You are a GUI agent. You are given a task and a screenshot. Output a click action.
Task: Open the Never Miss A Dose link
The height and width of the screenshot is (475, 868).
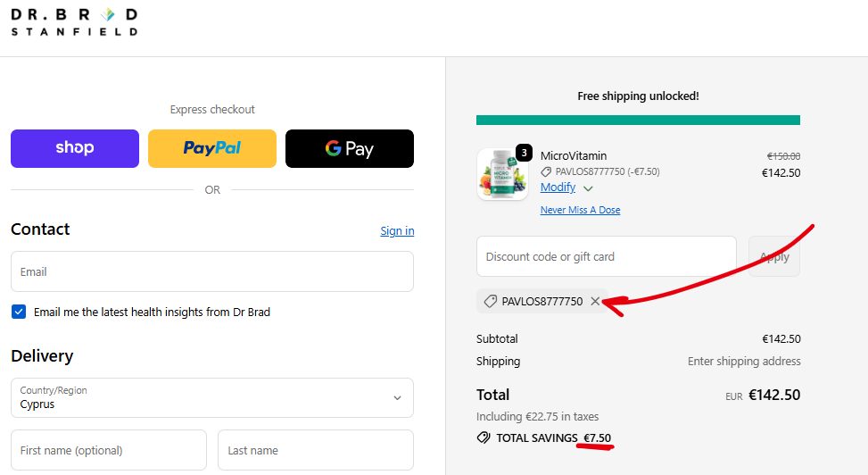(x=580, y=210)
